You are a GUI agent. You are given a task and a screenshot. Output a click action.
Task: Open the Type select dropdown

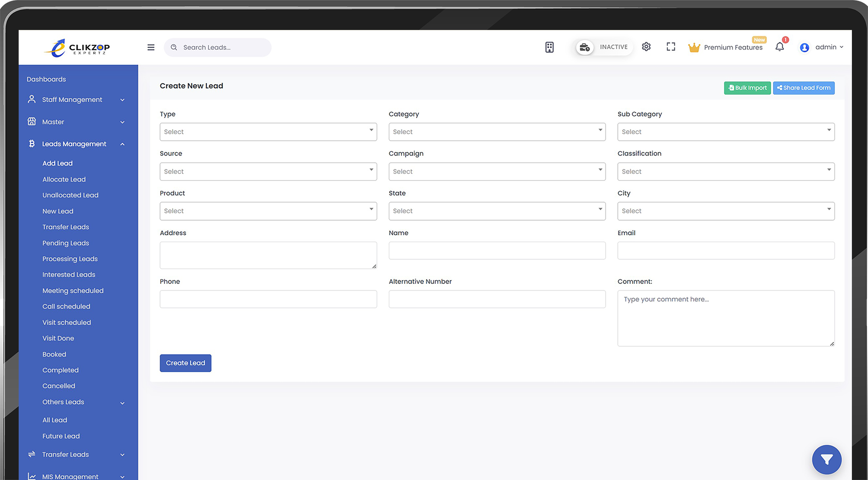tap(268, 132)
